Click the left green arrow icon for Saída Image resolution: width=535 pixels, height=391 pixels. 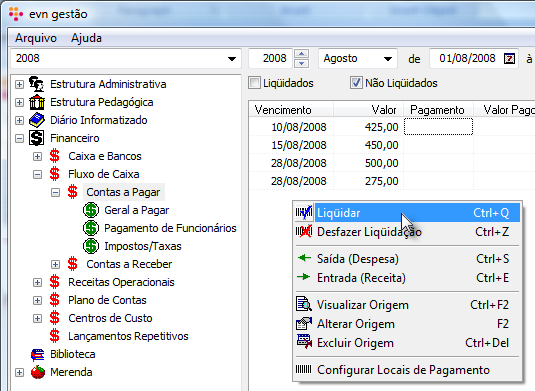(x=304, y=258)
